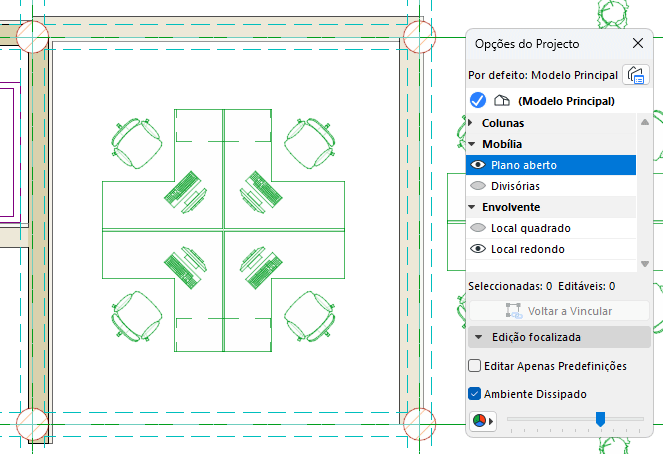Open design options manager icon beside Modelo Principal
Image resolution: width=663 pixels, height=454 pixels.
636,75
